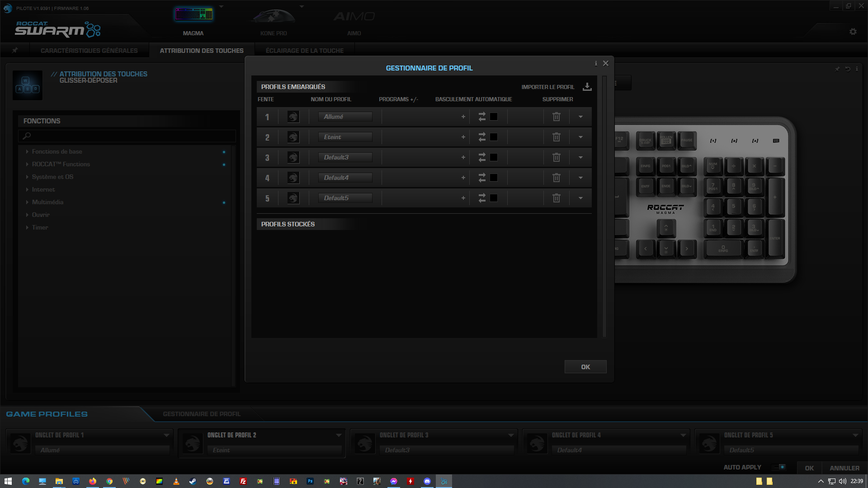Open Steam from the Windows taskbar
Image resolution: width=868 pixels, height=488 pixels.
(193, 481)
